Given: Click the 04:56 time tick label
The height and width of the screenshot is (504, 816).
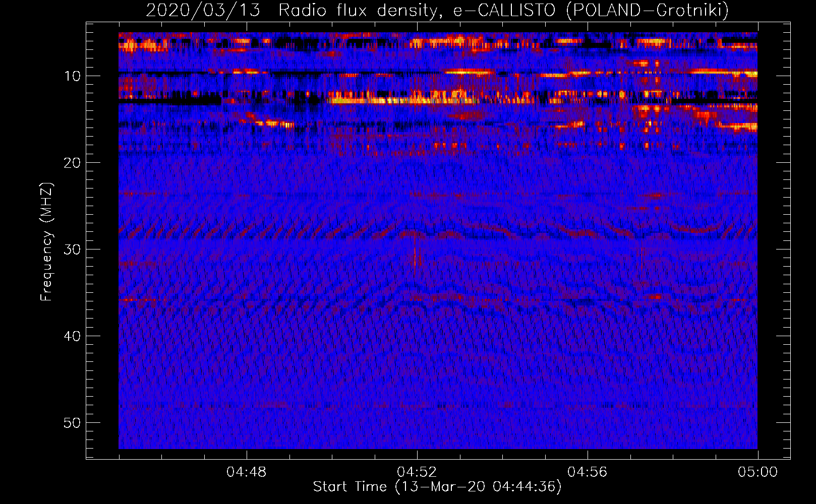Looking at the screenshot, I should 588,472.
